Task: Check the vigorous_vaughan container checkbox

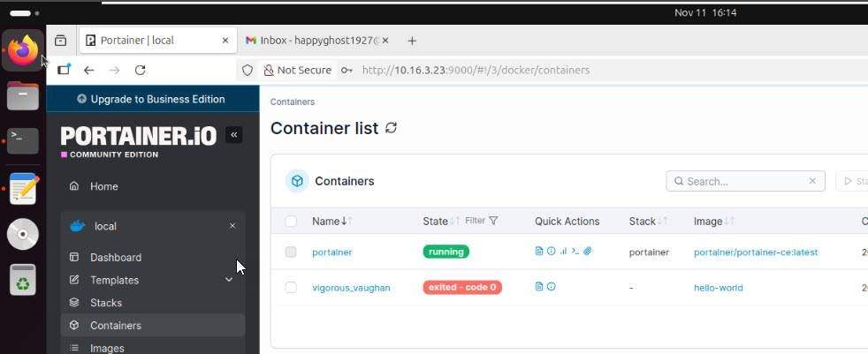Action: pyautogui.click(x=291, y=288)
